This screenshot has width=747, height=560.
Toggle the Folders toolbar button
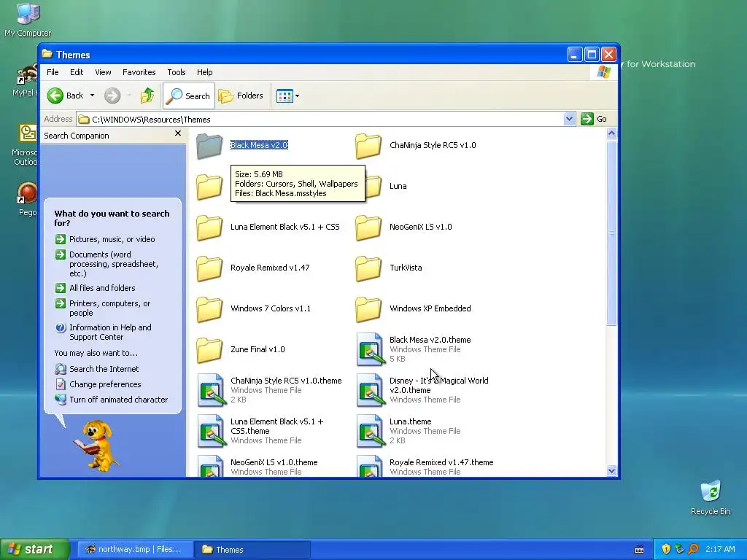[x=241, y=96]
